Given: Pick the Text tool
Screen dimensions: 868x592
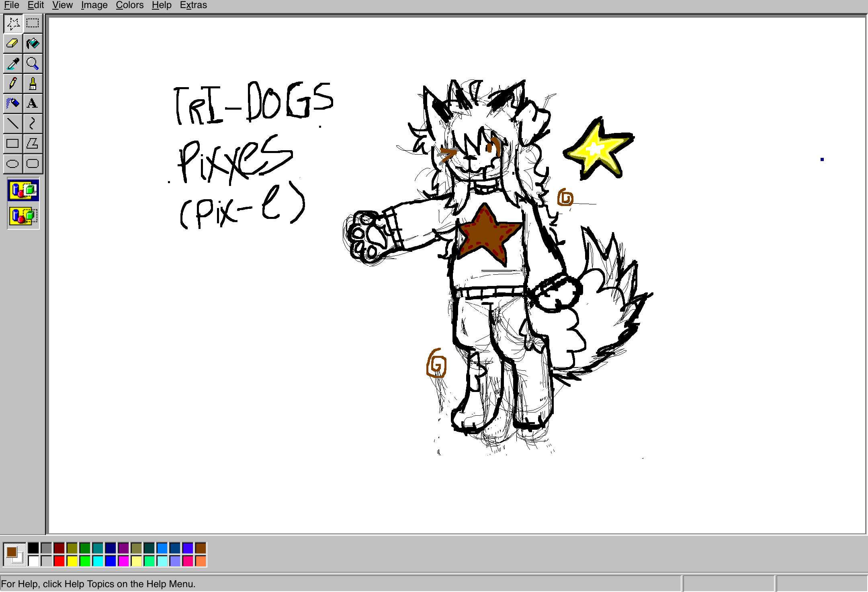Looking at the screenshot, I should pos(33,104).
